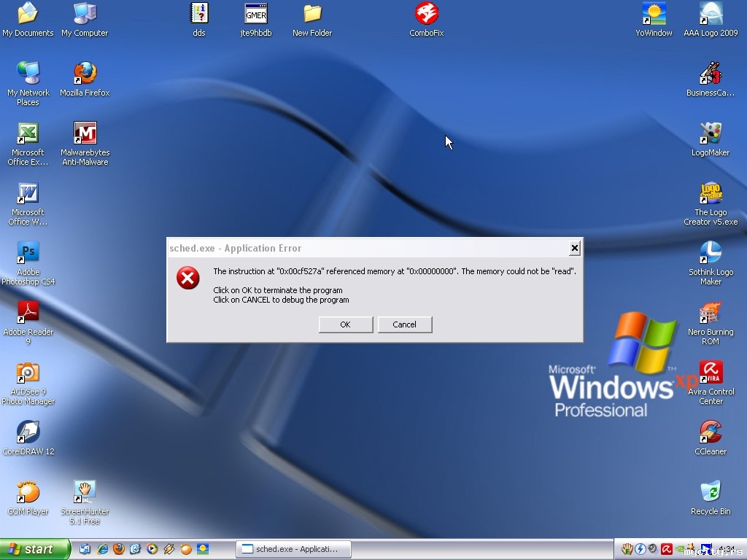Launch Windows Media Player from Quick Launch

pyautogui.click(x=152, y=549)
